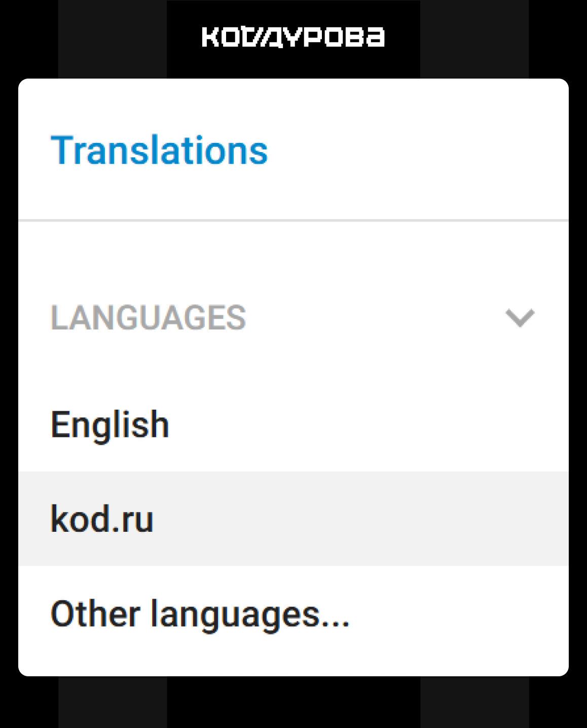Tap the white Код Дурова wordmark
The image size is (587, 728).
point(293,37)
